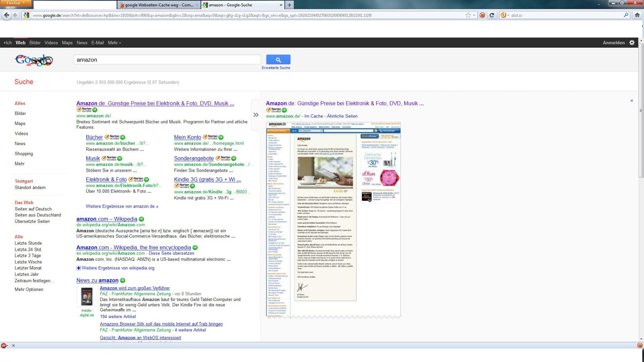
Task: Reload the page with the refresh icon
Action: coord(492,15)
